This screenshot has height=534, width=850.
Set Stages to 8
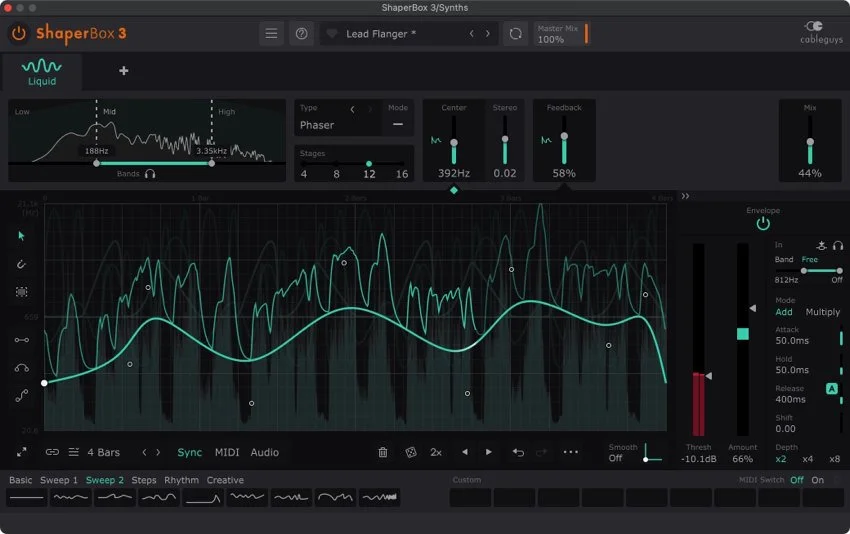pos(337,174)
